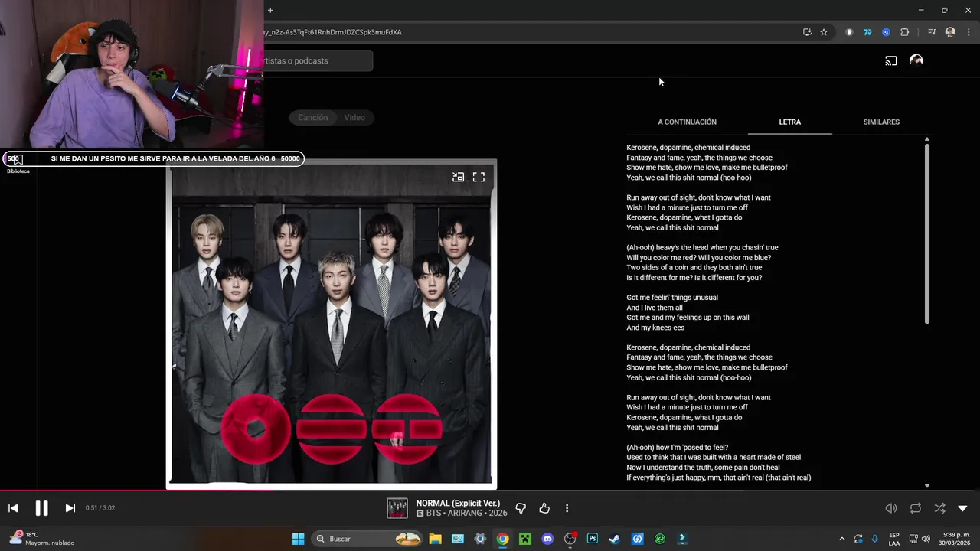Image resolution: width=980 pixels, height=551 pixels.
Task: Click the taskbar Buscar search box
Action: pos(368,539)
